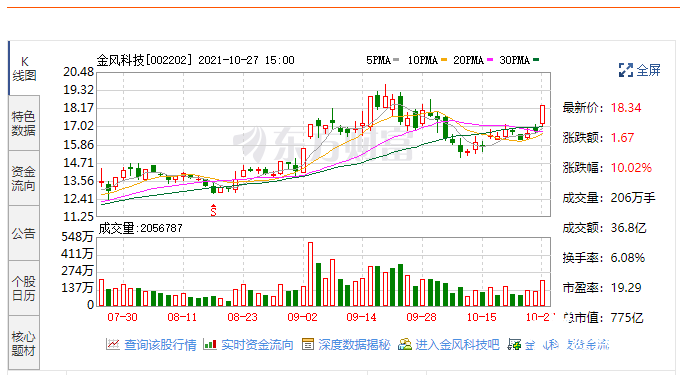680x375 pixels.
Task: Click the 总市值 value 775亿
Action: tap(627, 318)
